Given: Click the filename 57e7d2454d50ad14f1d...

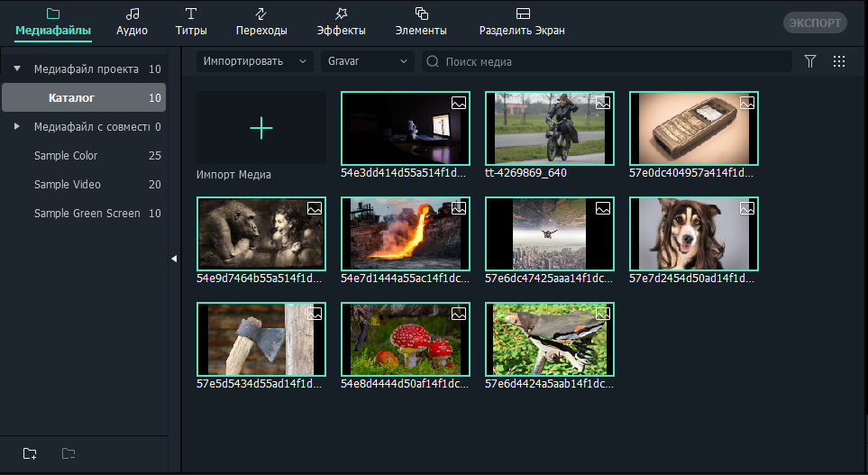Looking at the screenshot, I should (692, 278).
